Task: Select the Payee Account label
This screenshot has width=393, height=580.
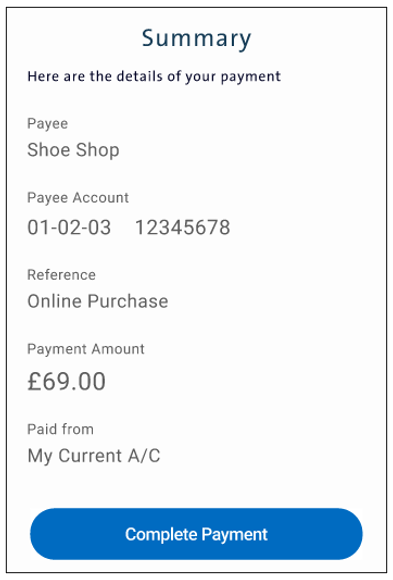Action: pos(78,198)
